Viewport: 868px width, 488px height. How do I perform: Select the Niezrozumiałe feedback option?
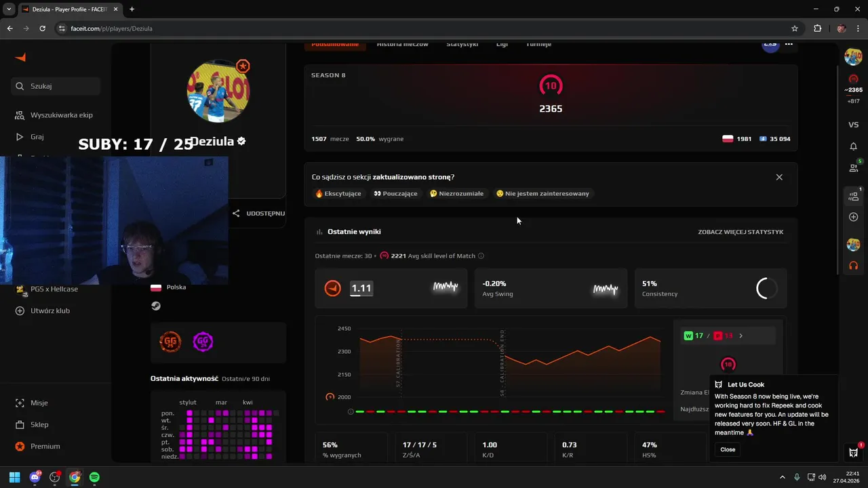pos(456,193)
